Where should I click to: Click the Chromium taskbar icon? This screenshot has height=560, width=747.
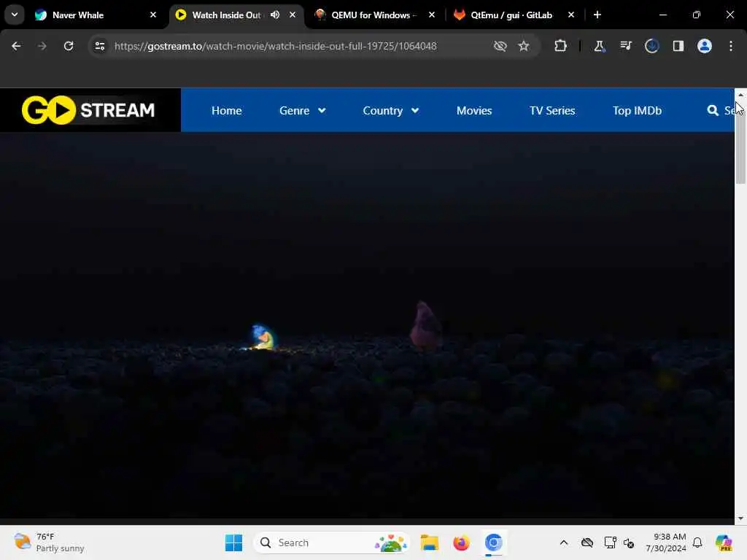coord(494,542)
